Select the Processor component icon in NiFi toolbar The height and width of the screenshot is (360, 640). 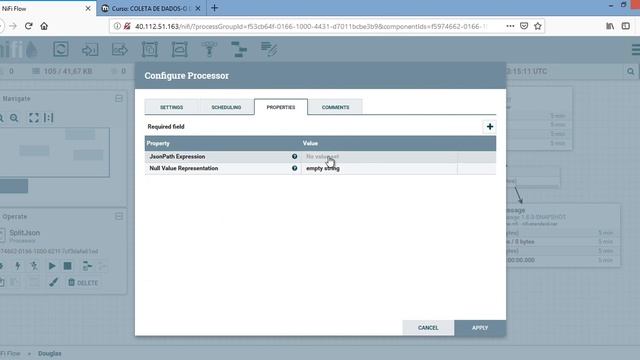pyautogui.click(x=60, y=49)
